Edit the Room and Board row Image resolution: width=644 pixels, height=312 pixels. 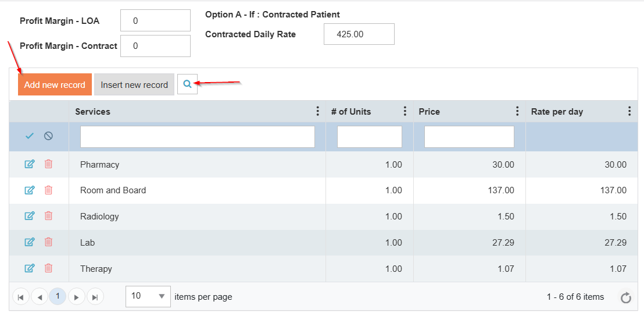30,190
